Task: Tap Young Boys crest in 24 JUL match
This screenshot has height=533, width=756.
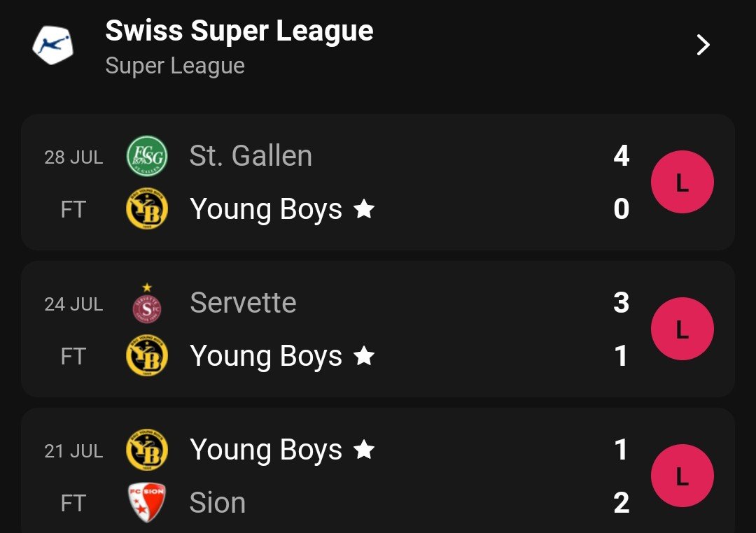Action: 146,355
